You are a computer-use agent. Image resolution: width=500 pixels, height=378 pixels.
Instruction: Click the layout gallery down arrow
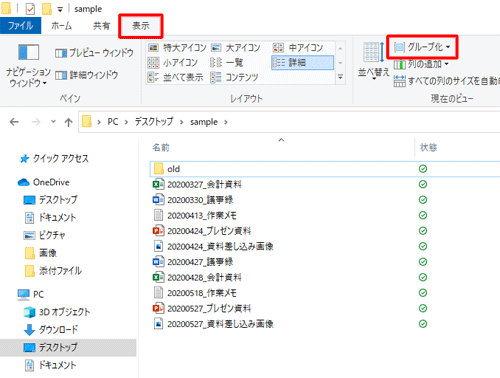click(340, 63)
